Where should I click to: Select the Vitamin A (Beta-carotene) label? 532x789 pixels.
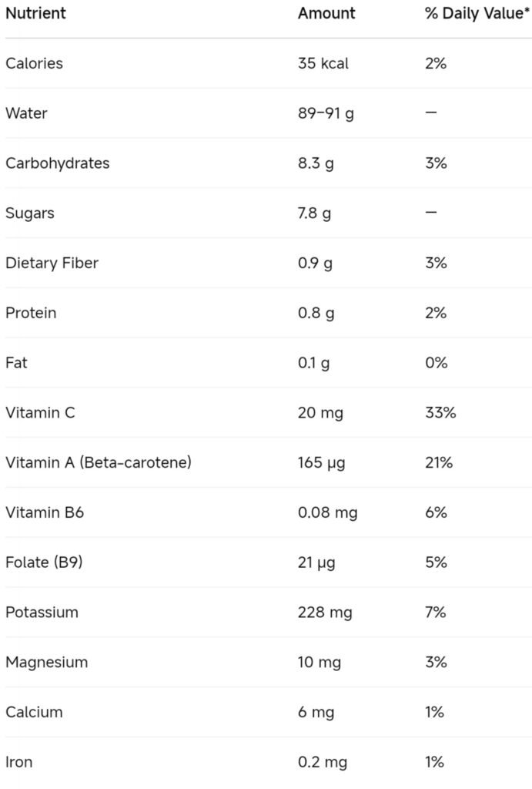point(99,462)
